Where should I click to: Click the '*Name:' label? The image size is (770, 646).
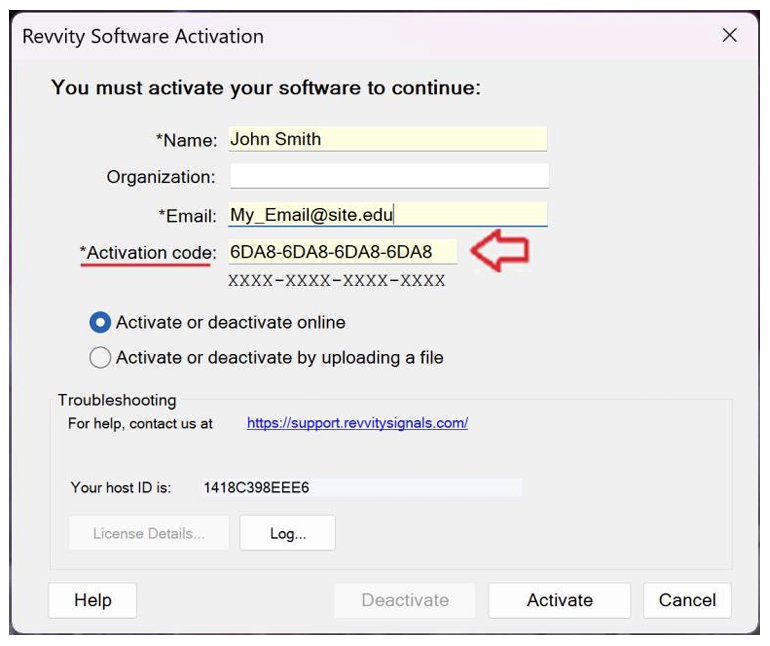click(186, 140)
